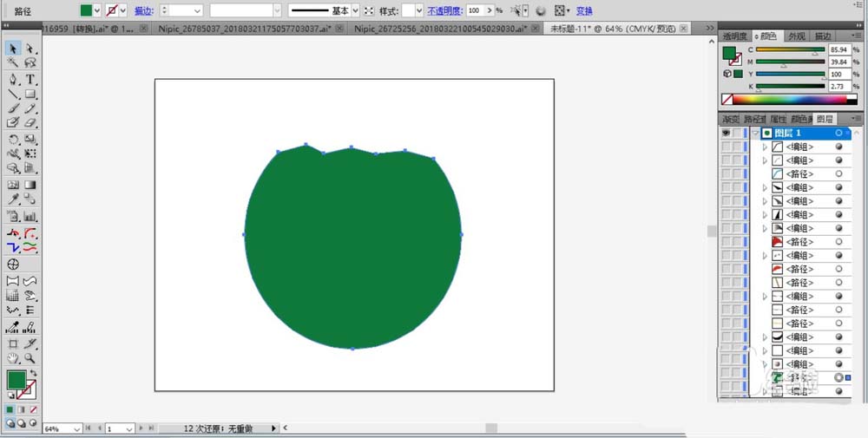The image size is (868, 438).
Task: Click the 描边 link in control bar
Action: (144, 10)
